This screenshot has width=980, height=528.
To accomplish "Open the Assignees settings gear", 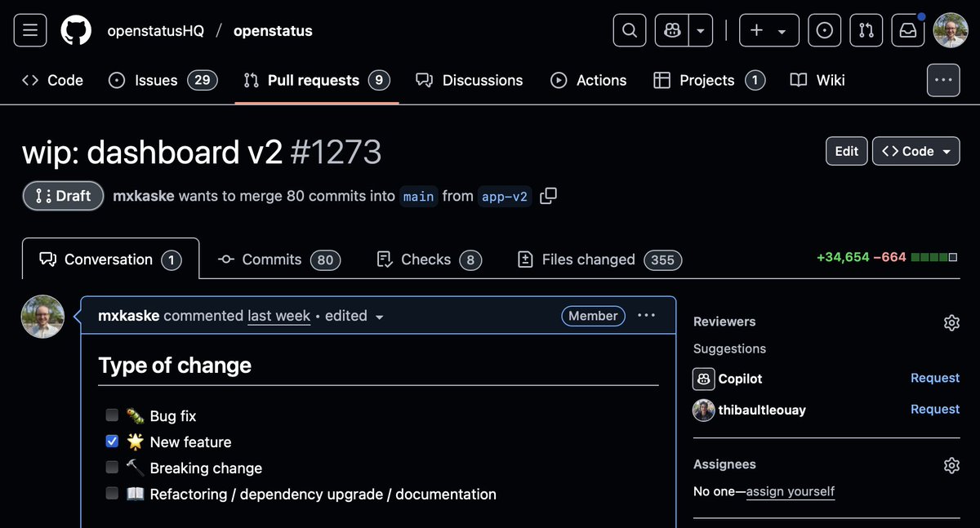I will (x=951, y=465).
